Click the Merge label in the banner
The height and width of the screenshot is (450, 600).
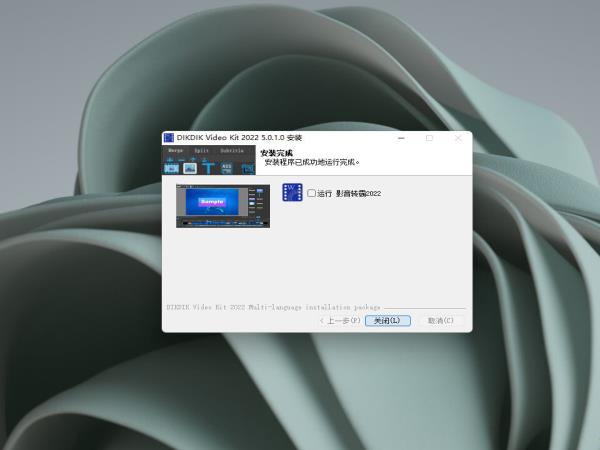[175, 150]
